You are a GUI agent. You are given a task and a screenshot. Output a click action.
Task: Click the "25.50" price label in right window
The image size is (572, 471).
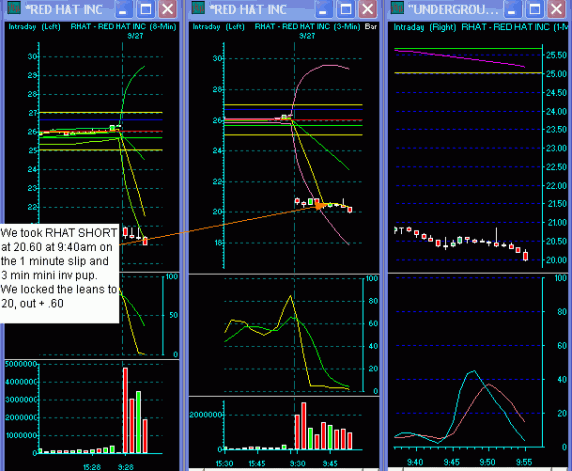pyautogui.click(x=556, y=55)
